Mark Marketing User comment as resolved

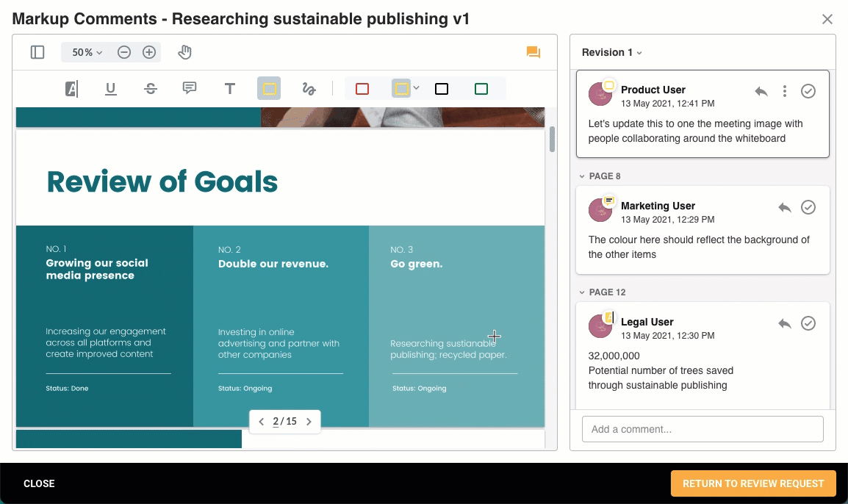(808, 207)
